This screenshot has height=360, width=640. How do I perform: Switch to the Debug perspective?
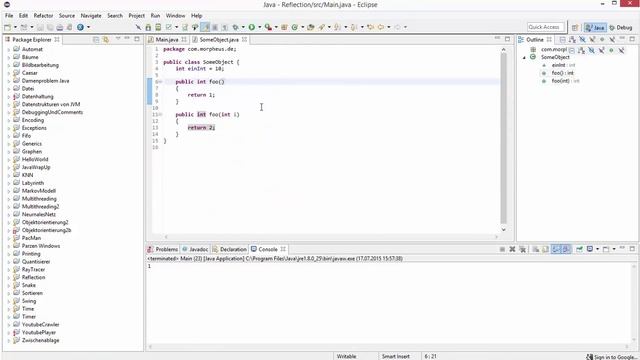[621, 27]
